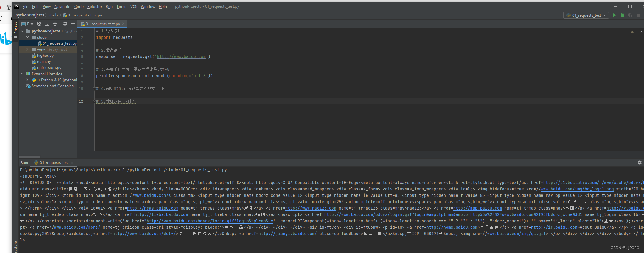Run 01_requests_test with the green play button
The image size is (644, 253).
pyautogui.click(x=614, y=15)
